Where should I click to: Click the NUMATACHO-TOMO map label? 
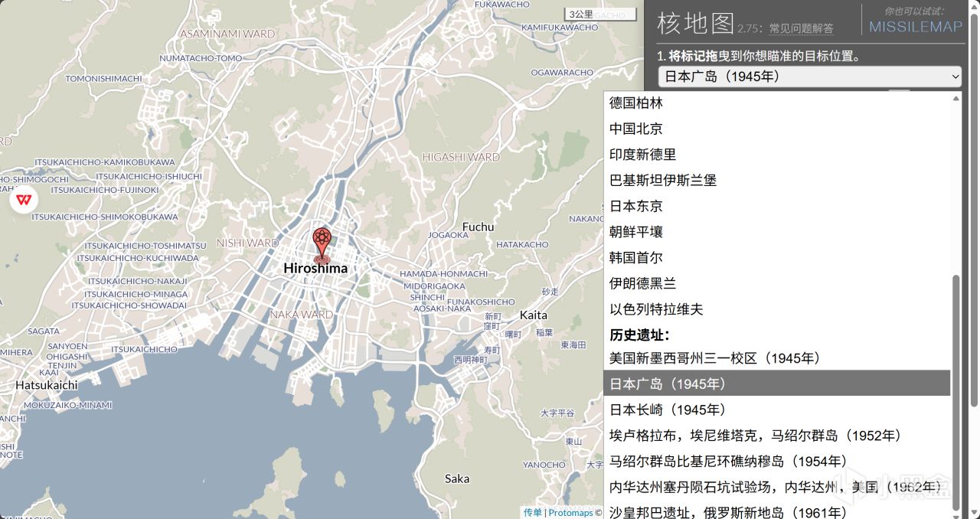[201, 58]
